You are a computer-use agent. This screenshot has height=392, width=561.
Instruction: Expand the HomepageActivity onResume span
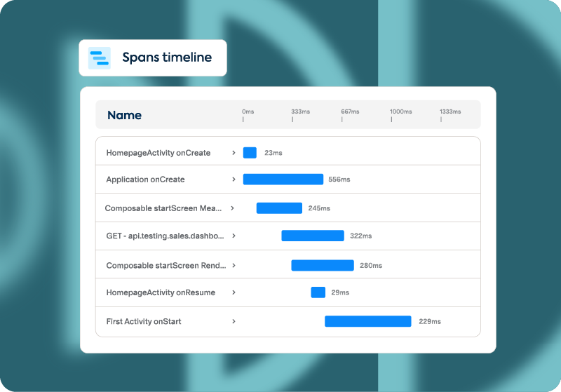click(234, 292)
